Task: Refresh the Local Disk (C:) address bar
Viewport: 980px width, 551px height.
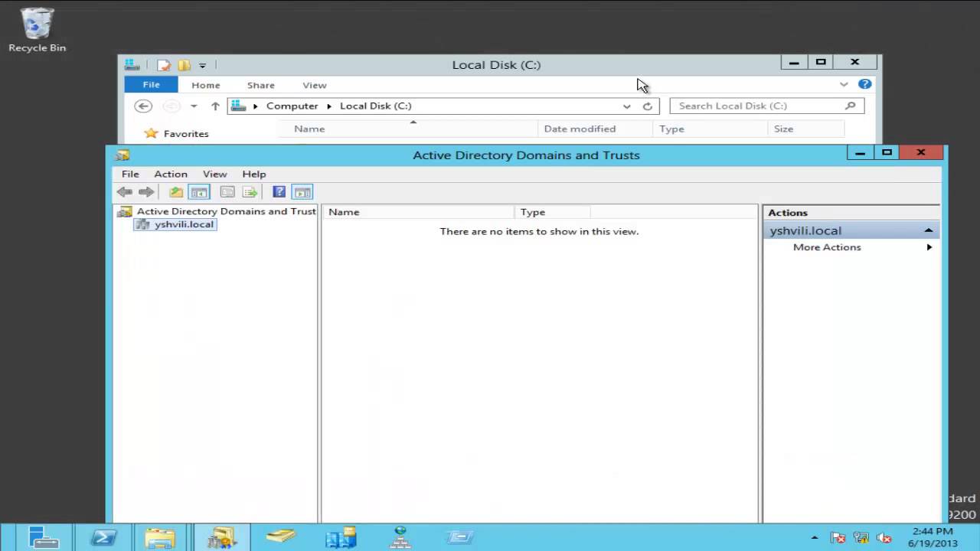Action: pyautogui.click(x=648, y=106)
